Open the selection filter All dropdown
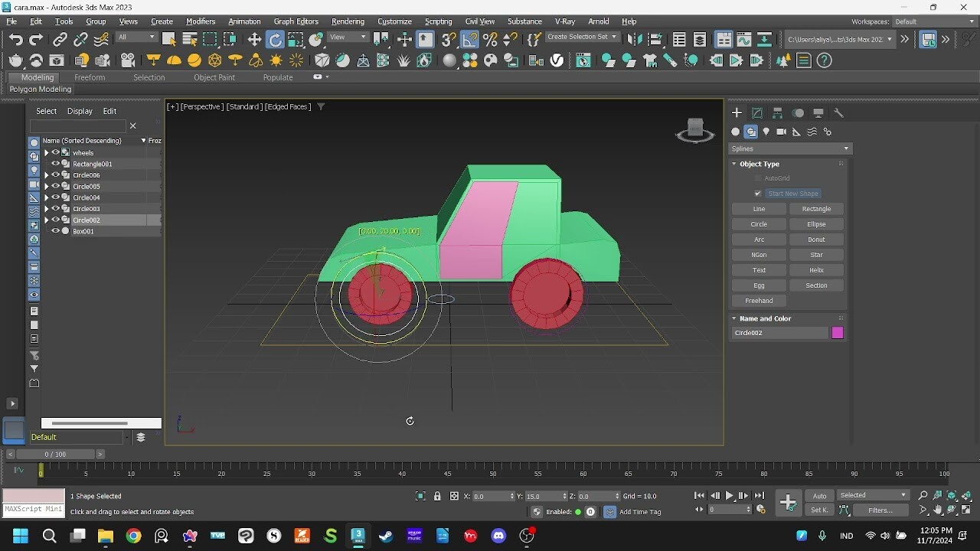The image size is (980, 551). [136, 36]
